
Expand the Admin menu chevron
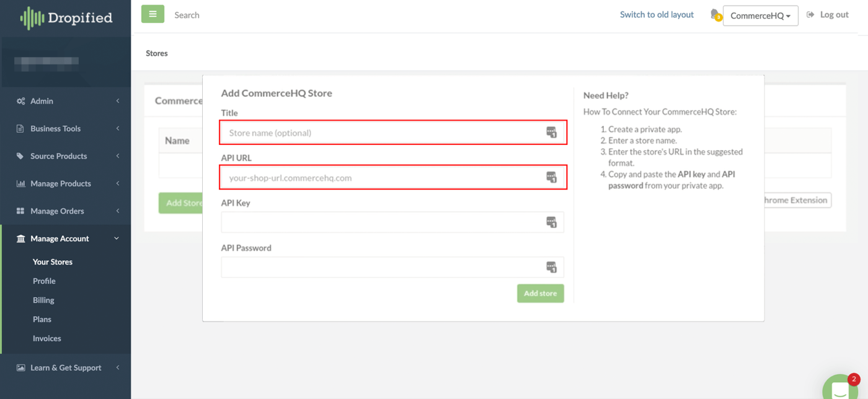click(x=118, y=101)
